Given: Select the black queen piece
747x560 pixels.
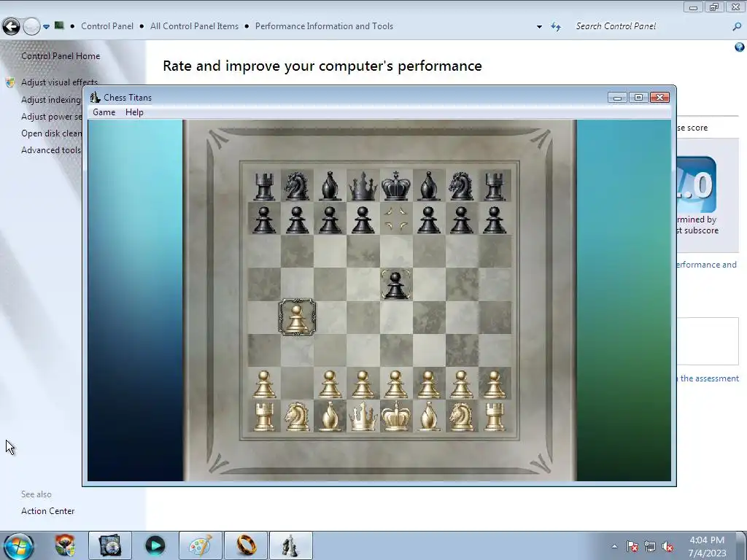Looking at the screenshot, I should [x=363, y=186].
